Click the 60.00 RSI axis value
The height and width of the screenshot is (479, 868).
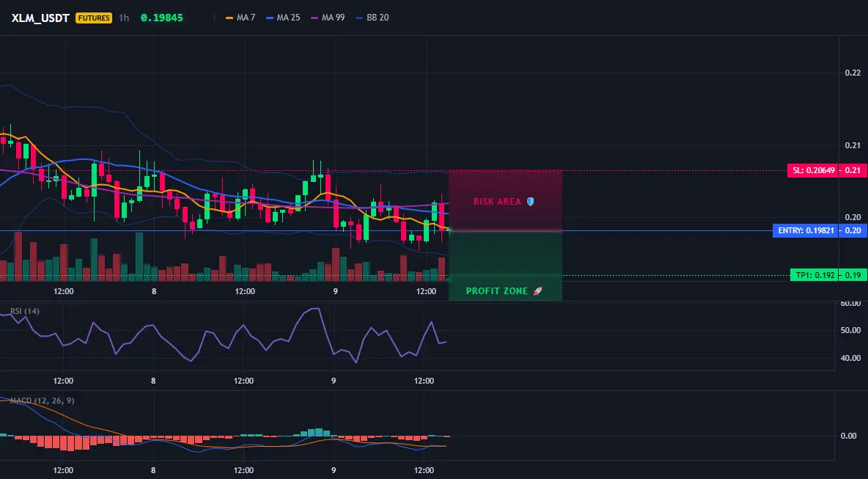(x=851, y=304)
